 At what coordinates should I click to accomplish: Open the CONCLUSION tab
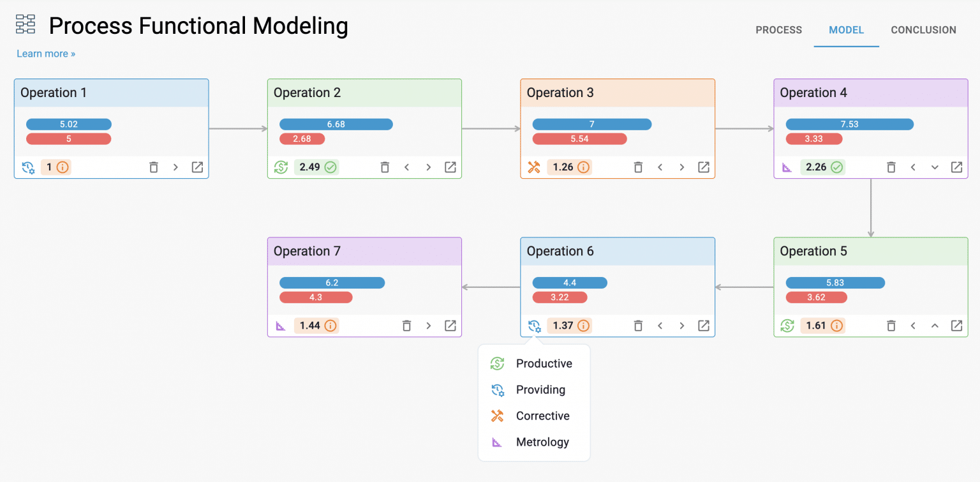(x=923, y=29)
